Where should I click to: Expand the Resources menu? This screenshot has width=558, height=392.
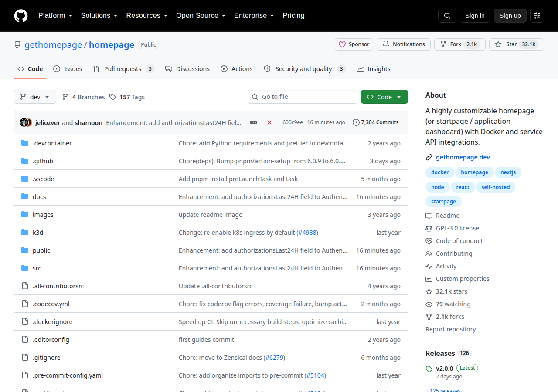(x=147, y=16)
